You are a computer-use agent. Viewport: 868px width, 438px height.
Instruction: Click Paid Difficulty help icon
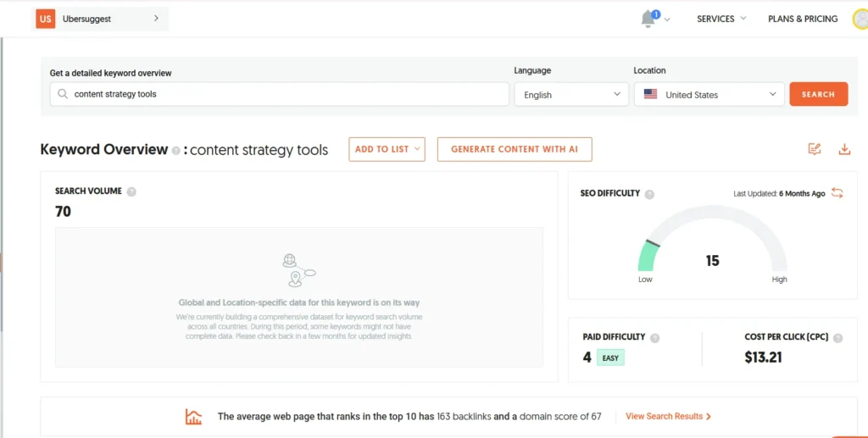point(654,337)
